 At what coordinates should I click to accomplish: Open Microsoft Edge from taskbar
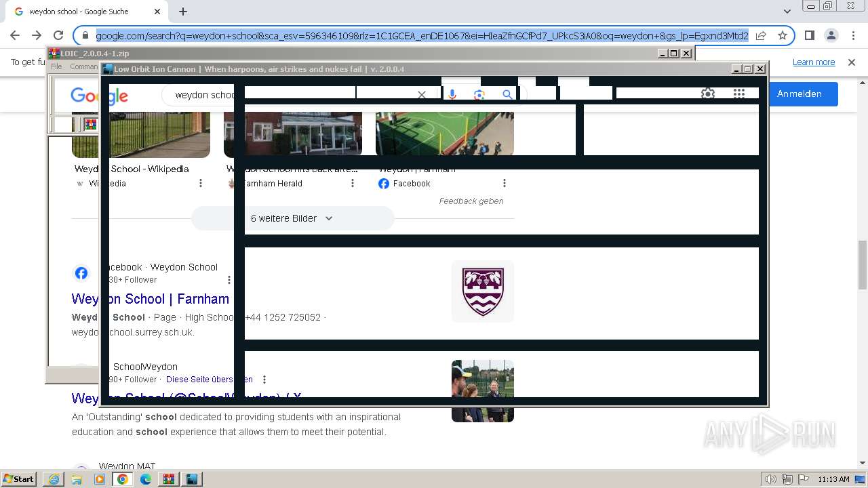point(146,479)
